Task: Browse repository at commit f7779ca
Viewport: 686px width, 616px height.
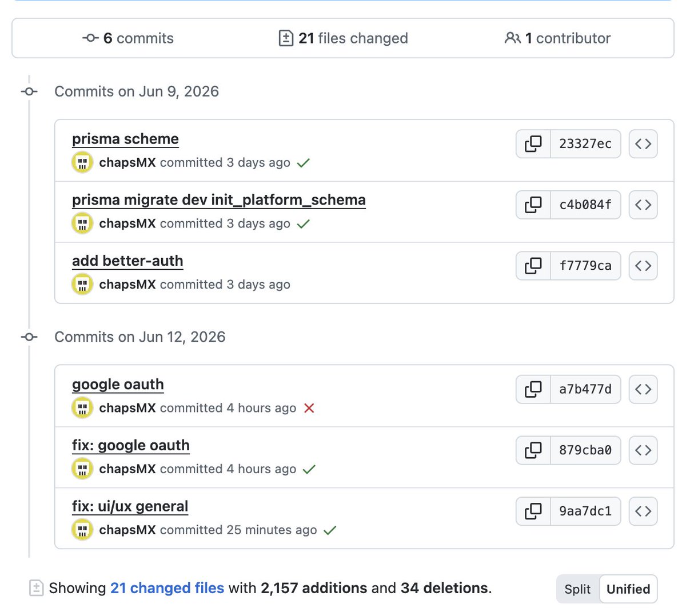Action: click(643, 266)
